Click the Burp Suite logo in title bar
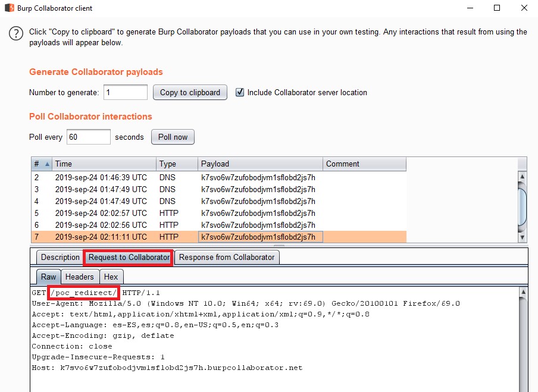Image resolution: width=538 pixels, height=392 pixels. pos(10,8)
